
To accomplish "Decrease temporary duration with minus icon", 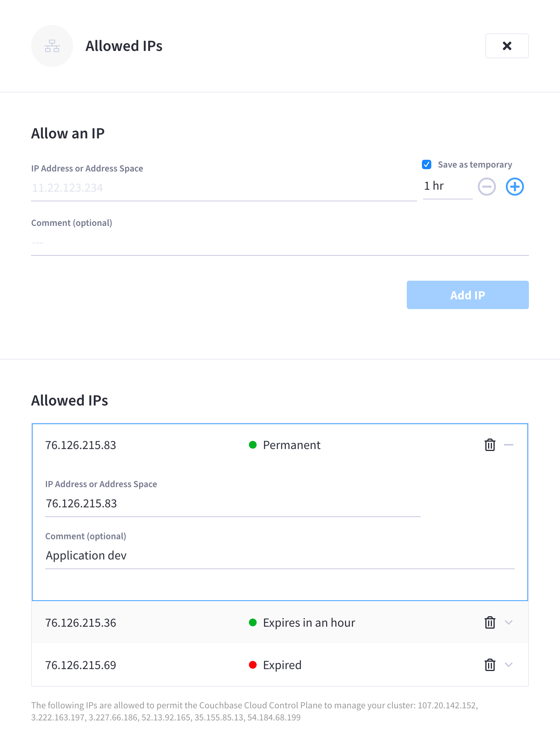I will [486, 187].
